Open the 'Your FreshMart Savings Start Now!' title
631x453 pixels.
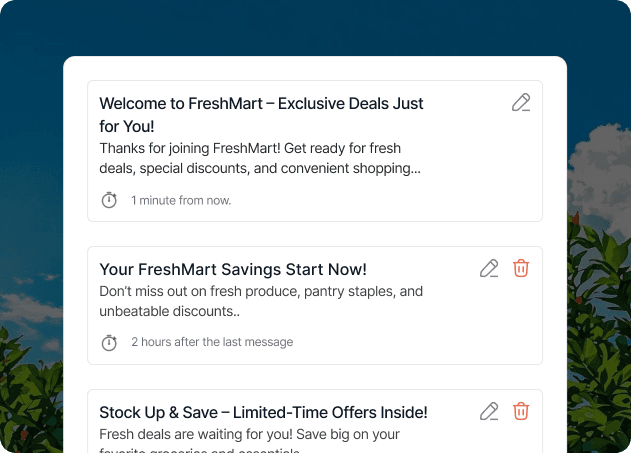coord(233,269)
